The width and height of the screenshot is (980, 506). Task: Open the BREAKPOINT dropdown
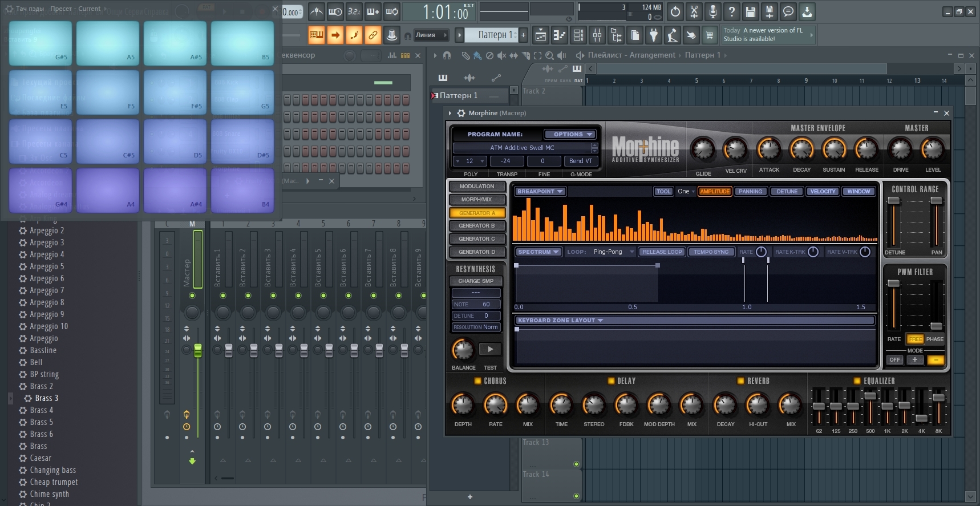(x=540, y=192)
